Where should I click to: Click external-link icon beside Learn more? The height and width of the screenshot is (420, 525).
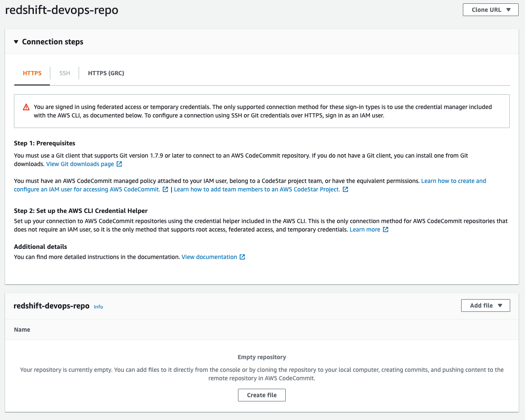pyautogui.click(x=386, y=229)
